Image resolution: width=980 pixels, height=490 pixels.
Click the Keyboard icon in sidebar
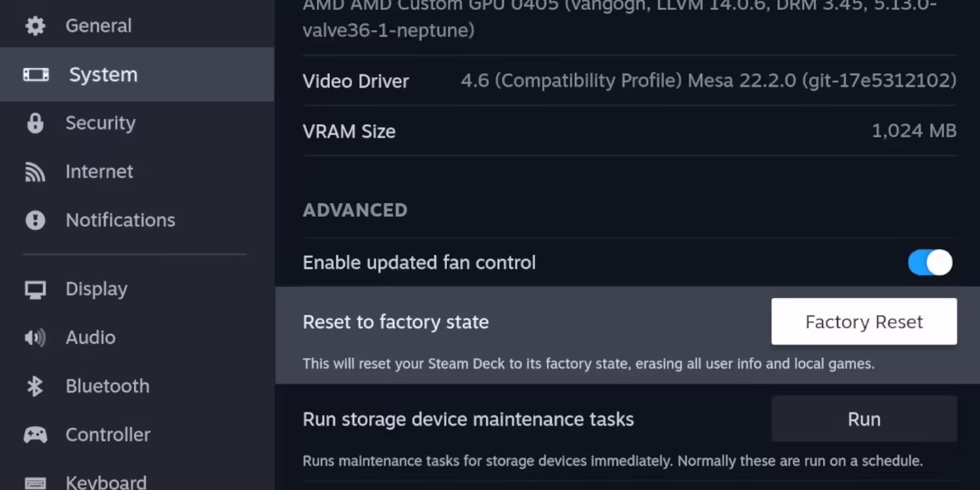tap(35, 483)
